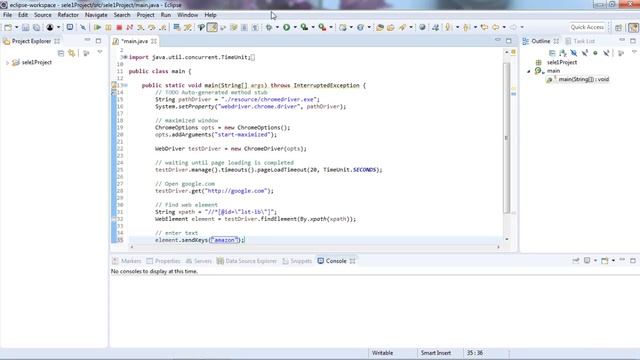640x360 pixels.
Task: Click the Pin Console icon
Action: [576, 260]
